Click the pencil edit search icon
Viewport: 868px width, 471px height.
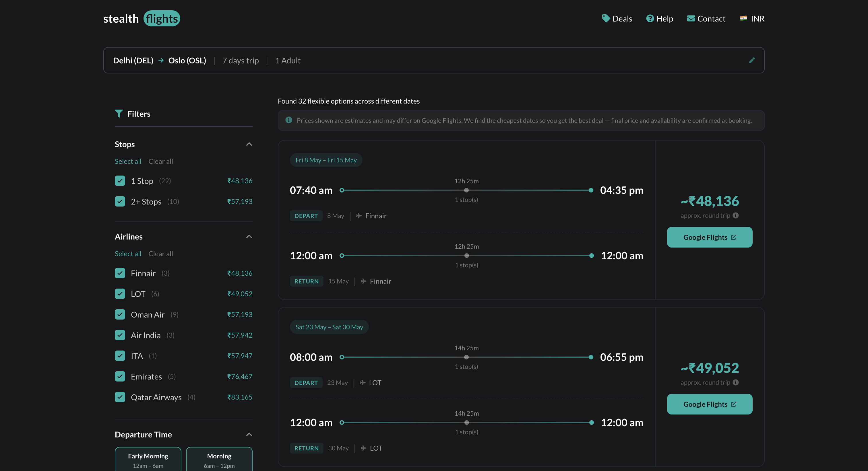[752, 60]
